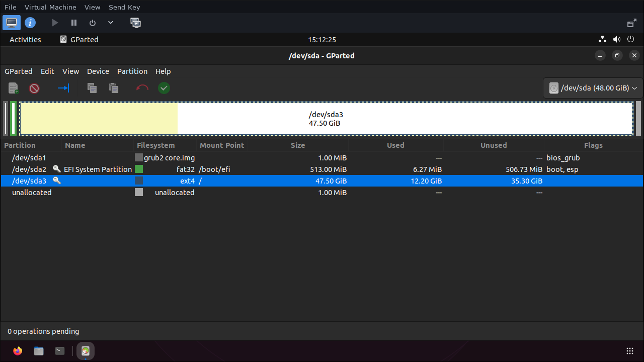644x362 pixels.
Task: Sort by the Unused column header
Action: pos(494,145)
